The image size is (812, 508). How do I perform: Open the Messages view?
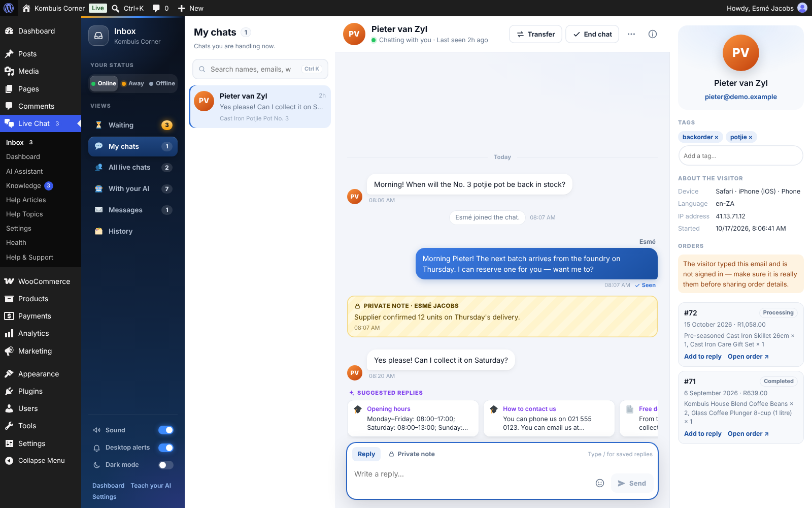(x=133, y=210)
